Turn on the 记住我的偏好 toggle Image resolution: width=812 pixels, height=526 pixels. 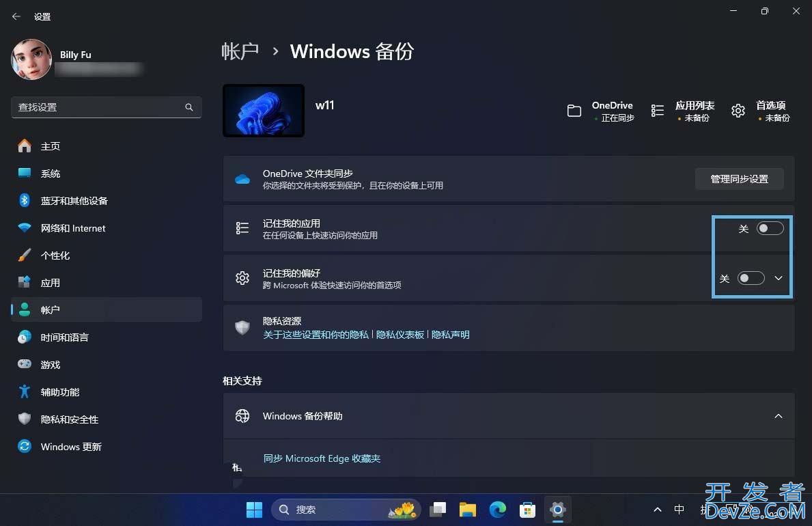pos(751,278)
